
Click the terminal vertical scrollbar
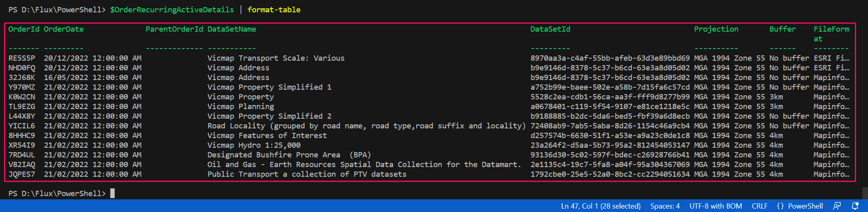click(x=865, y=193)
